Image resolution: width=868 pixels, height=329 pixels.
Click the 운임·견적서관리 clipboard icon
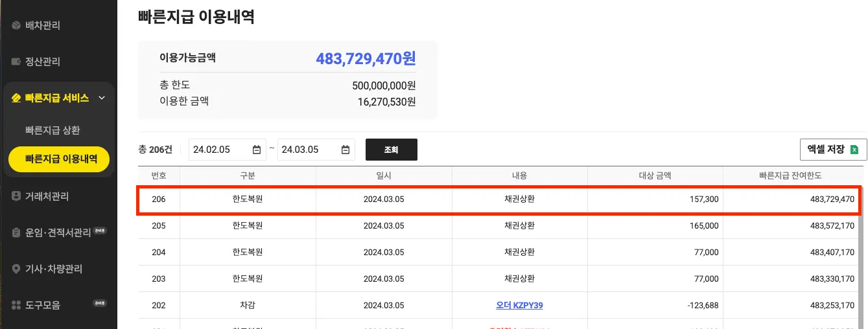[17, 233]
